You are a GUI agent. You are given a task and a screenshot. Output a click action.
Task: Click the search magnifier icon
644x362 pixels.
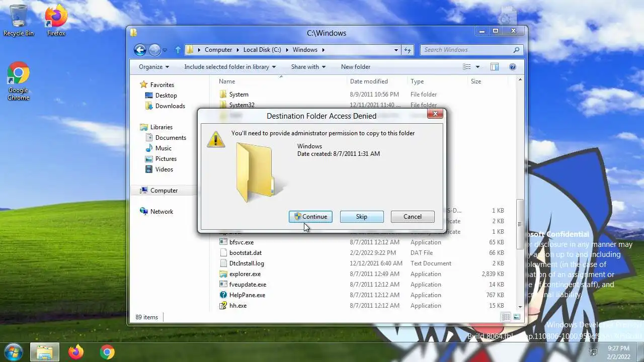[516, 50]
